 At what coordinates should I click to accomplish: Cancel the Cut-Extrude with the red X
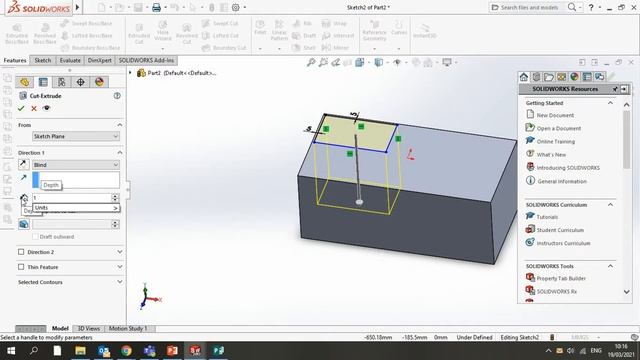(x=34, y=108)
